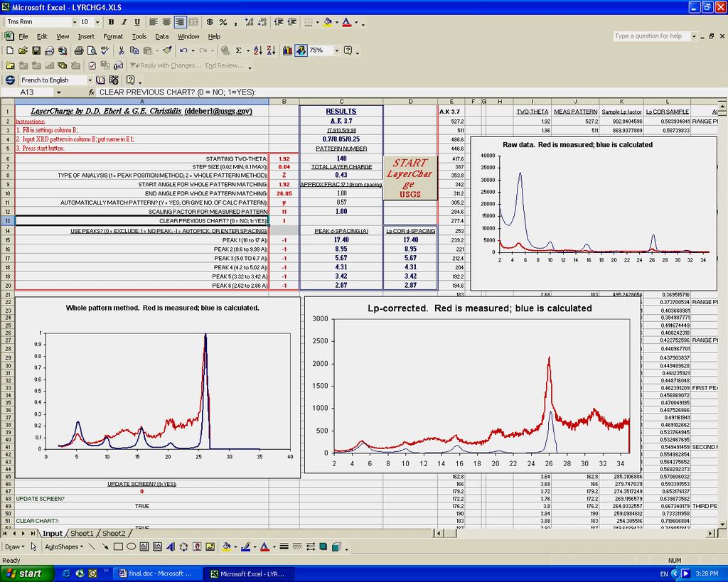
Task: Apply the Line Color in the Drawing toolbar
Action: 245,546
